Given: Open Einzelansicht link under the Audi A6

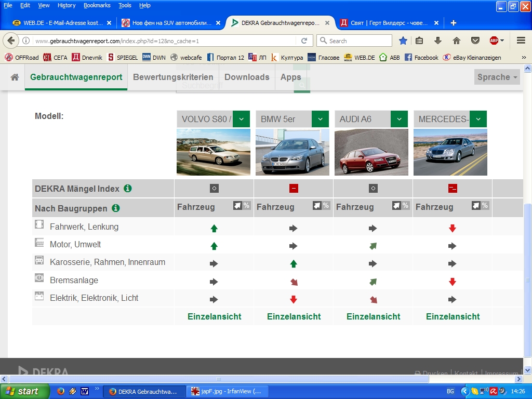Looking at the screenshot, I should tap(373, 316).
